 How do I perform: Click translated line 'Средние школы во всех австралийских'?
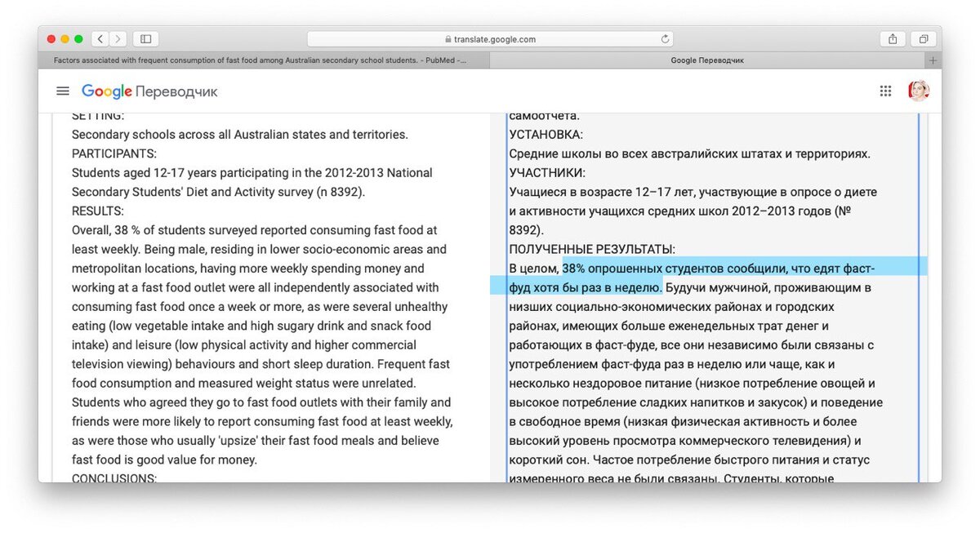click(x=689, y=153)
